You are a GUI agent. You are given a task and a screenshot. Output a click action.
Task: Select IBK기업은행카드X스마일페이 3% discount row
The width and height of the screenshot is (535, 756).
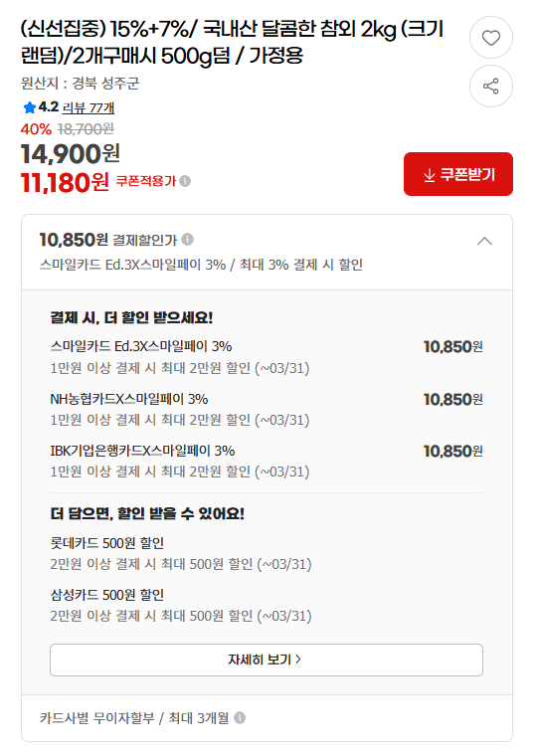[267, 461]
